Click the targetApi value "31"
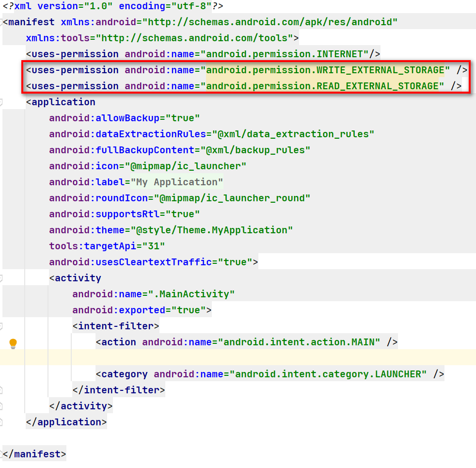The height and width of the screenshot is (468, 476). pyautogui.click(x=154, y=246)
